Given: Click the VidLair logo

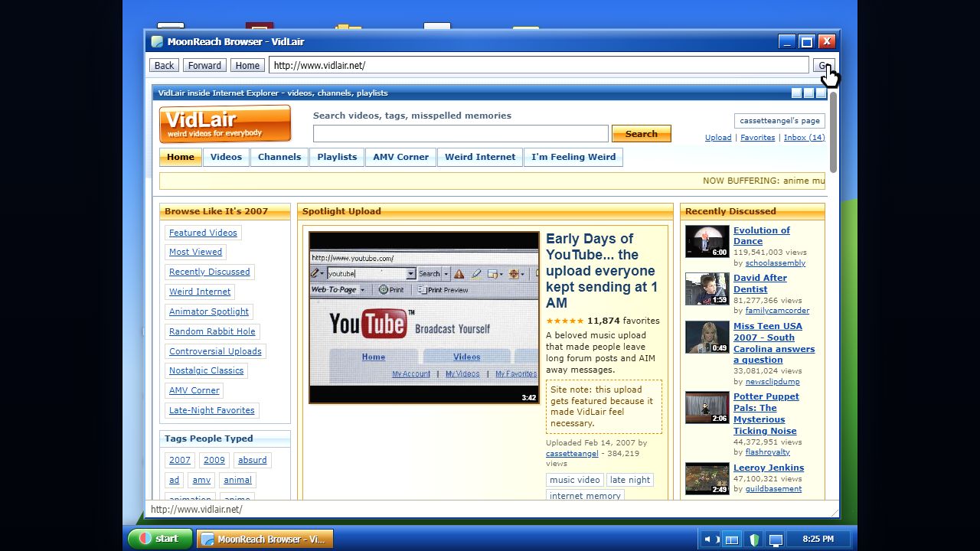Looking at the screenshot, I should pos(225,124).
